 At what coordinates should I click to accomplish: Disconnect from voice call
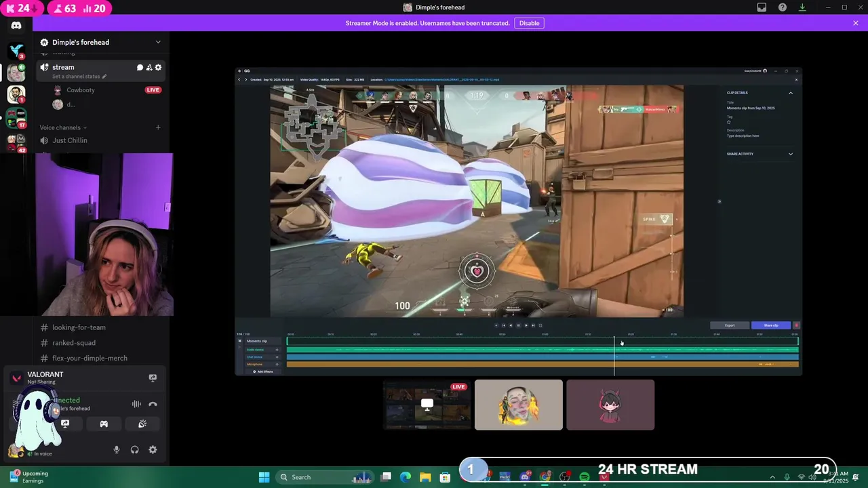pos(153,404)
